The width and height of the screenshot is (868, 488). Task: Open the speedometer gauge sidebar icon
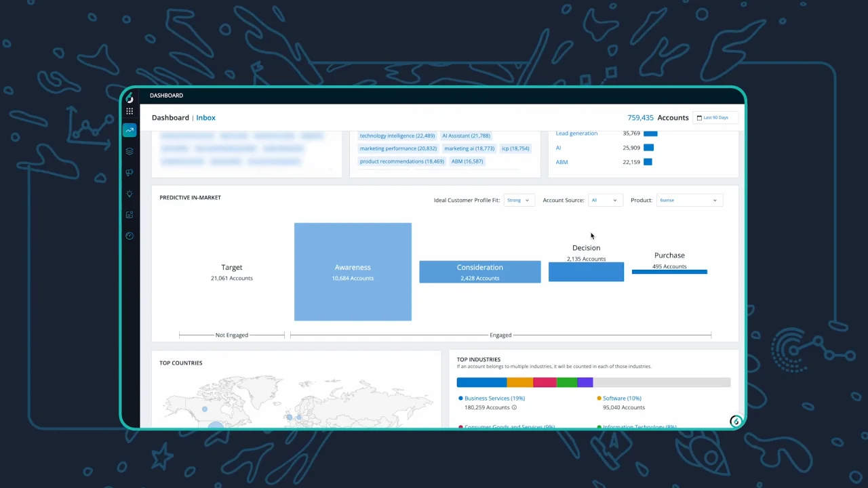point(130,236)
